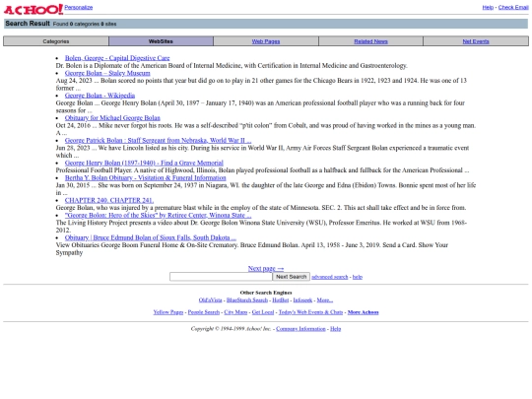
Task: Open More... search engines link
Action: pyautogui.click(x=325, y=299)
